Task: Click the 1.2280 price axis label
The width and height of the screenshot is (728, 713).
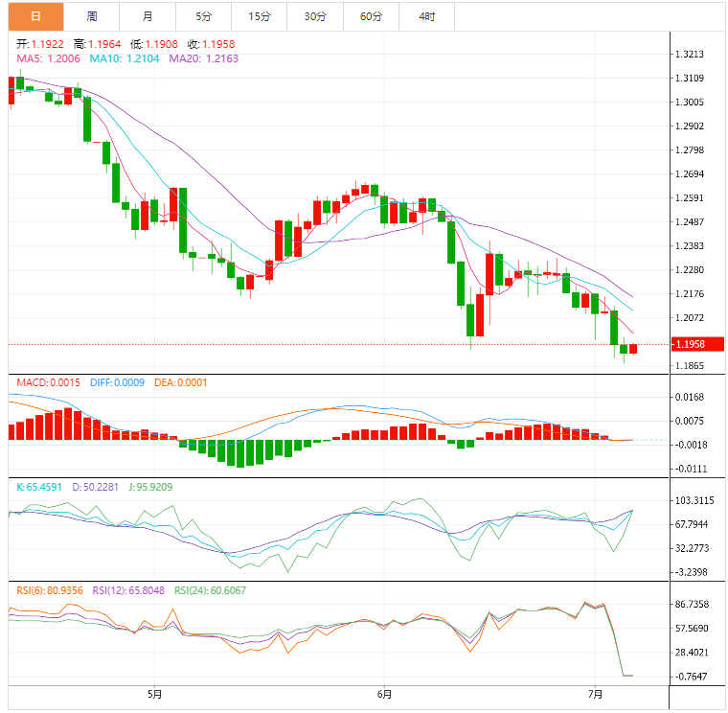Action: point(689,270)
